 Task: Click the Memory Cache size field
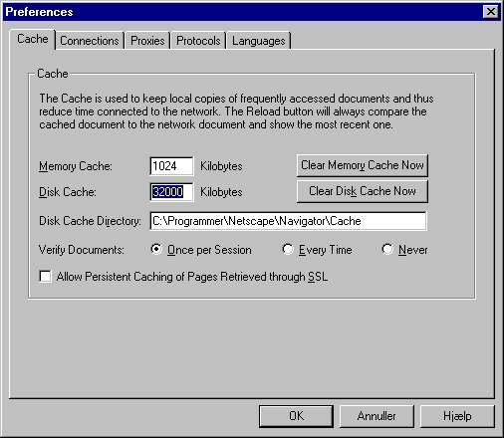(x=171, y=166)
